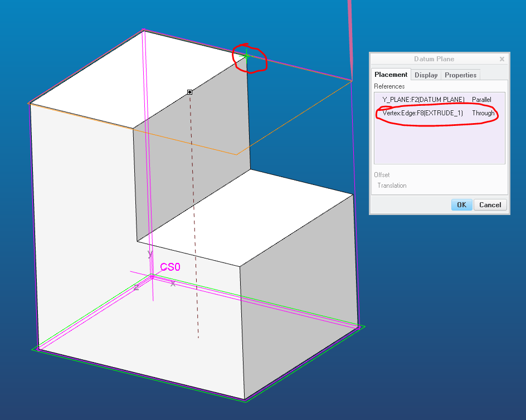Change the Parallel constraint type
The width and height of the screenshot is (526, 420).
click(x=481, y=100)
